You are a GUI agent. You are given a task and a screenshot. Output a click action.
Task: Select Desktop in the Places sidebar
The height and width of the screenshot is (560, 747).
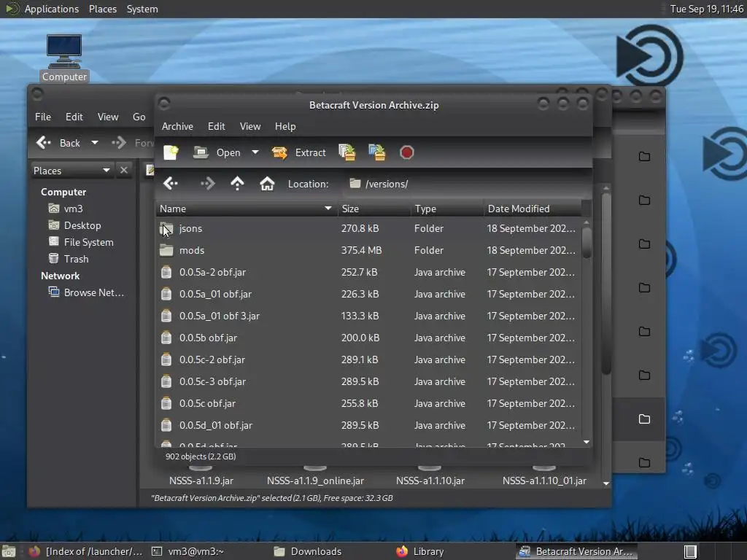[75, 225]
